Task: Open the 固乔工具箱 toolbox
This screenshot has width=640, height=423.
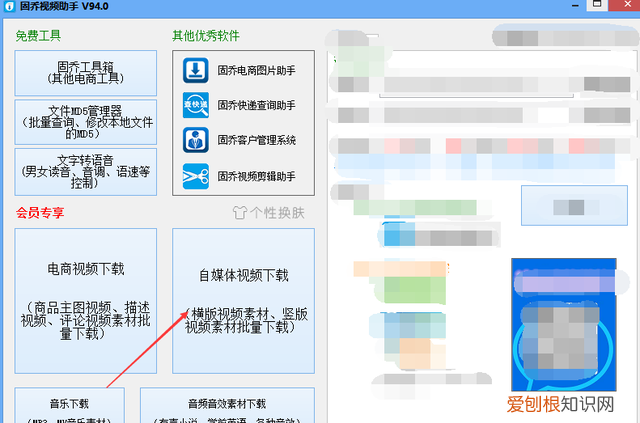Action: point(86,73)
